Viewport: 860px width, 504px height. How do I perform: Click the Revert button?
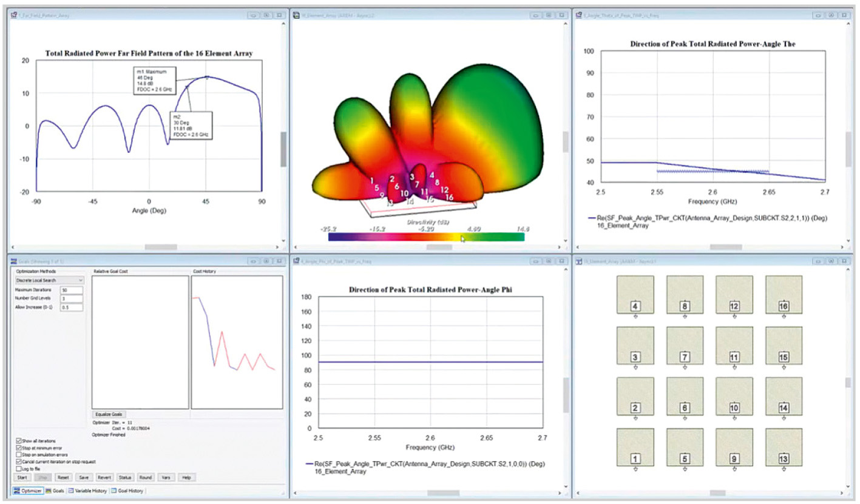(104, 477)
